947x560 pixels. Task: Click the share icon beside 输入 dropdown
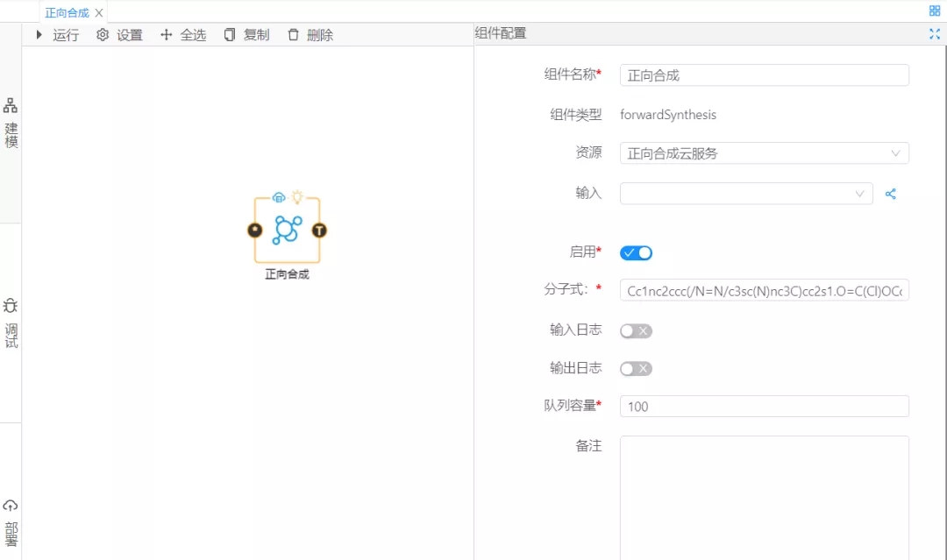point(891,194)
